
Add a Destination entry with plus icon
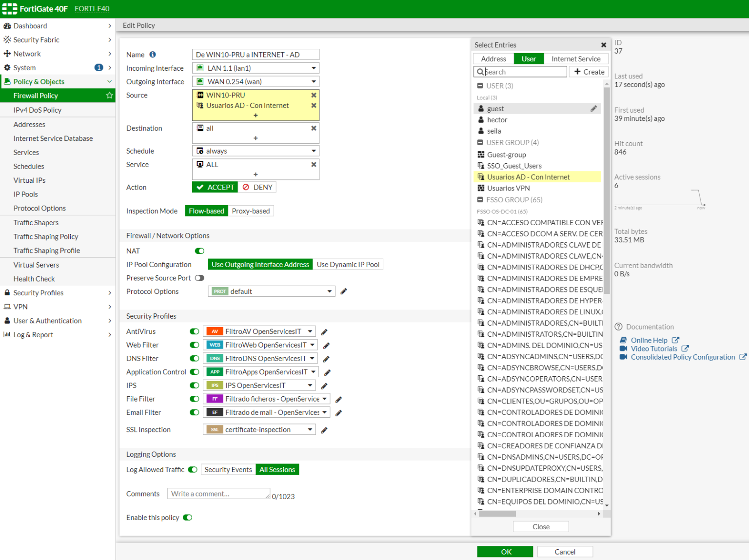pos(256,138)
